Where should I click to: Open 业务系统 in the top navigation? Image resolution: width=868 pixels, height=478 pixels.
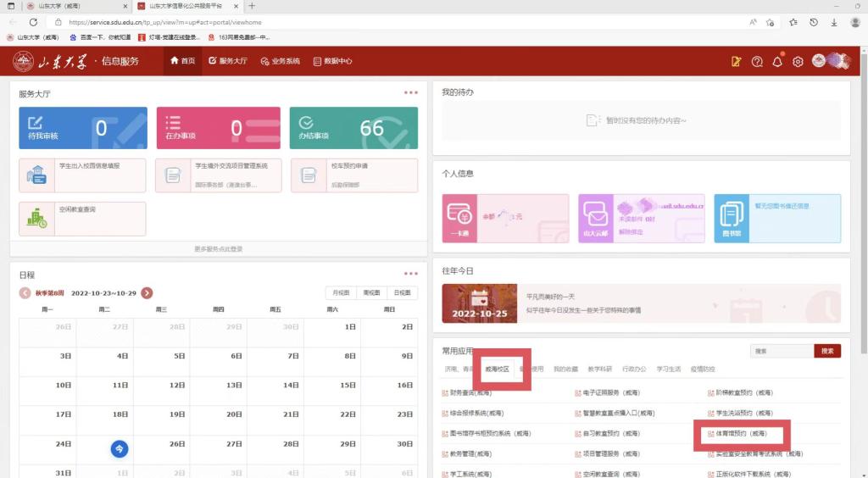point(281,61)
